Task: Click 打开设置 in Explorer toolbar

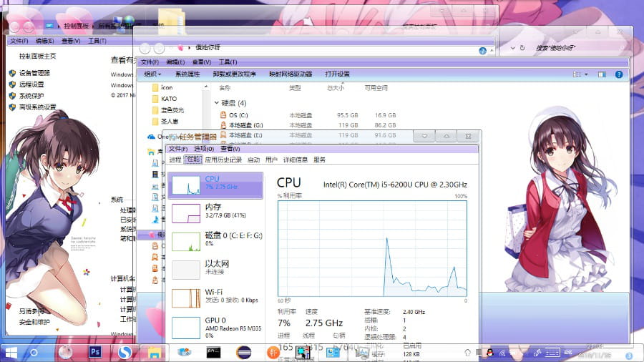Action: [x=337, y=74]
